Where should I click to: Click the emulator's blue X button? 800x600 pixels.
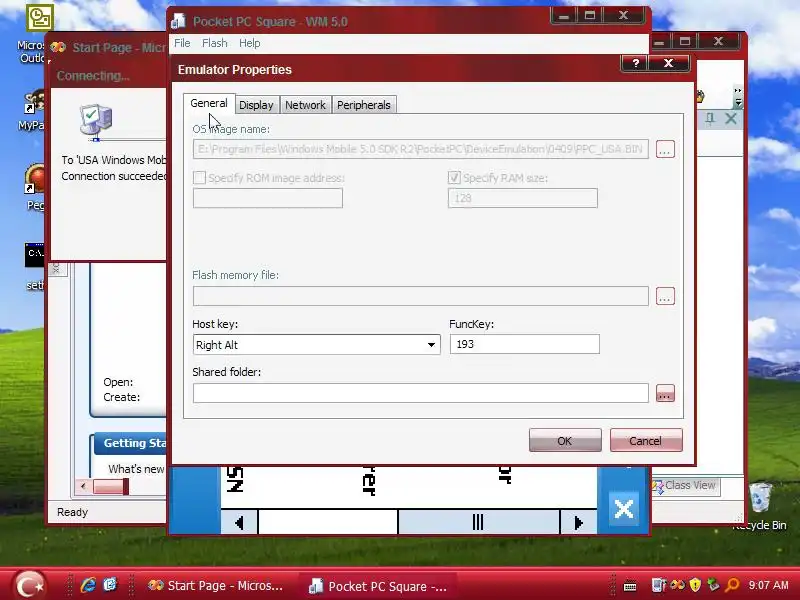pyautogui.click(x=623, y=509)
